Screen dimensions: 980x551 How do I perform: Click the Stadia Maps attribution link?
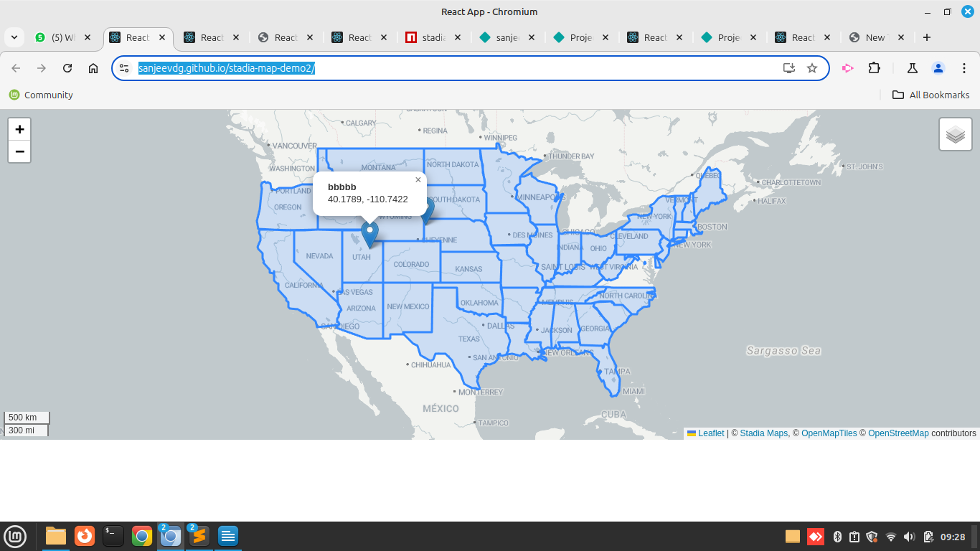(763, 433)
